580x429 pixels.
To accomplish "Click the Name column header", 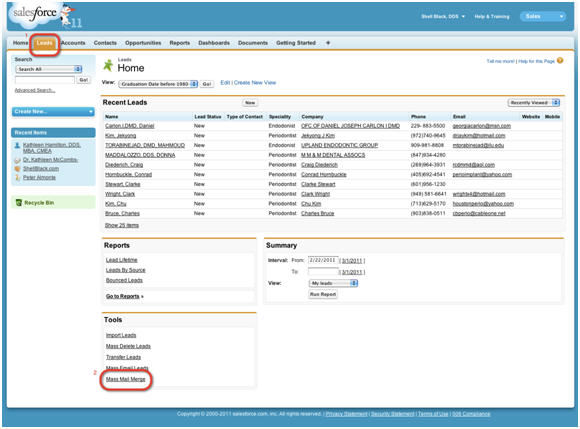I will (112, 116).
